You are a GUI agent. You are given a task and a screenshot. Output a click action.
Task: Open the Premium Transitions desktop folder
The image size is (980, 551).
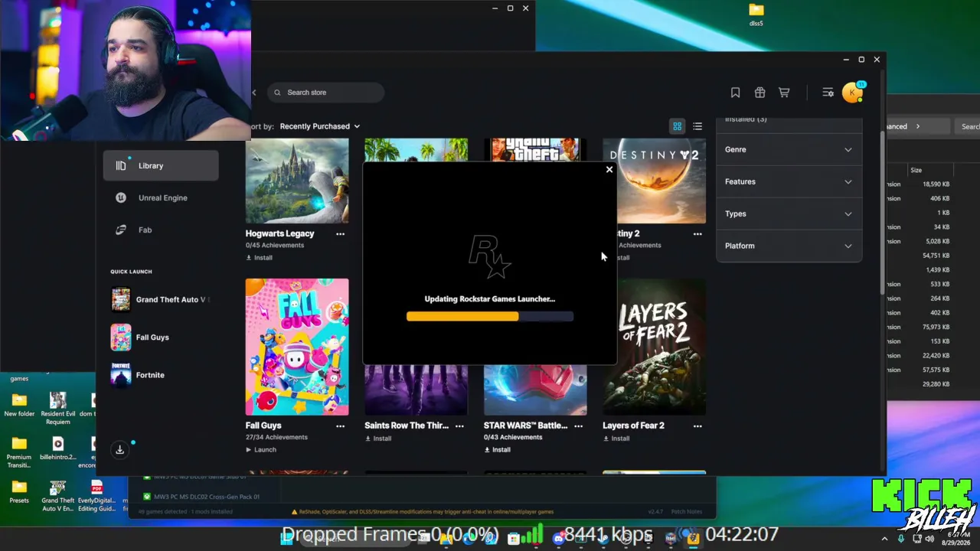coord(19,453)
